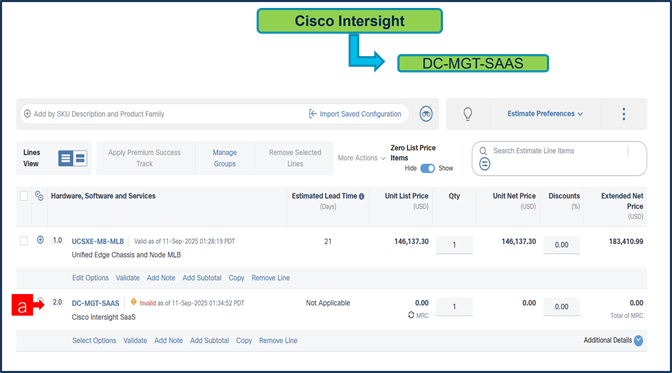Click Add Note under DC-MGT-SAAS

168,340
